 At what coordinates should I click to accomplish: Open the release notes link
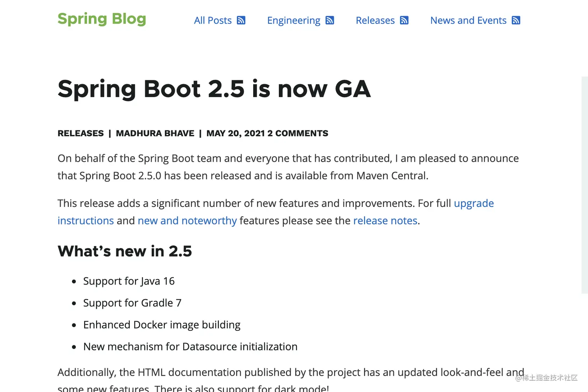[385, 220]
